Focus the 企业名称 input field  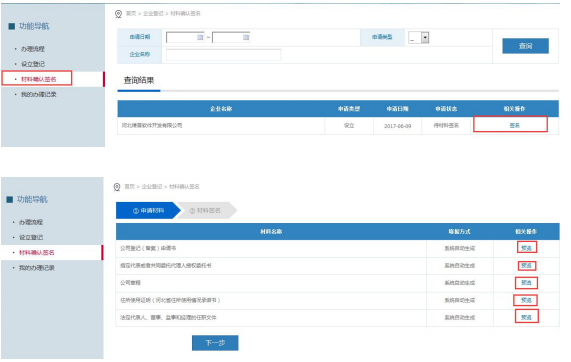coord(223,55)
